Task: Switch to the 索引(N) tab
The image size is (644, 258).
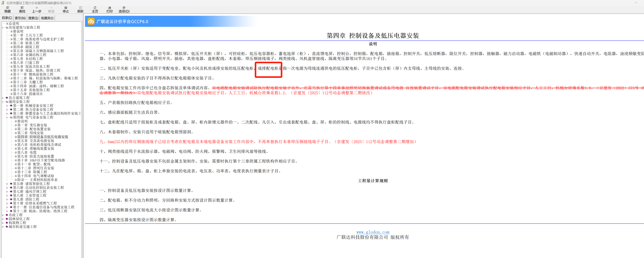Action: pyautogui.click(x=20, y=18)
